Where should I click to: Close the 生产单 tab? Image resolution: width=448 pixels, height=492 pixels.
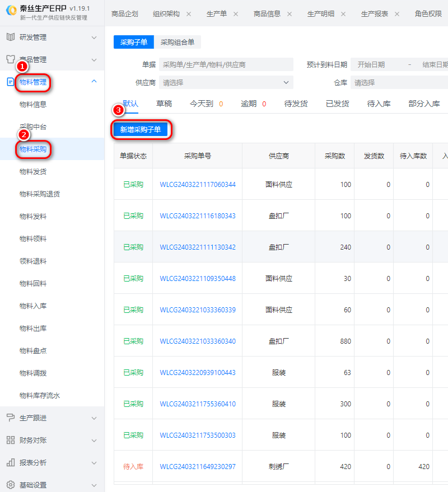point(235,14)
